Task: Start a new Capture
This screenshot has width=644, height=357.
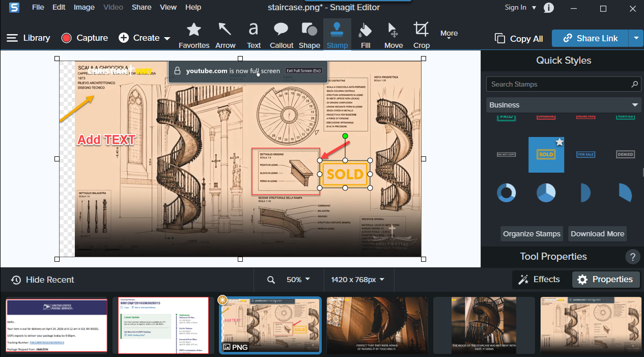Action: click(85, 38)
